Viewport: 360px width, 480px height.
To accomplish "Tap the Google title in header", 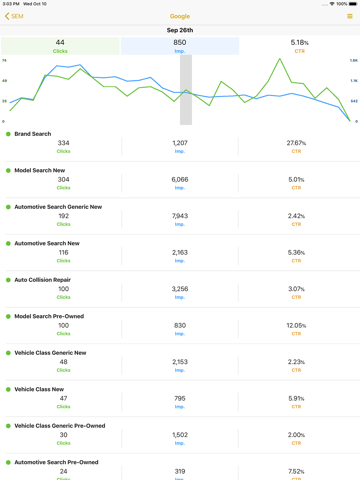I will (180, 16).
